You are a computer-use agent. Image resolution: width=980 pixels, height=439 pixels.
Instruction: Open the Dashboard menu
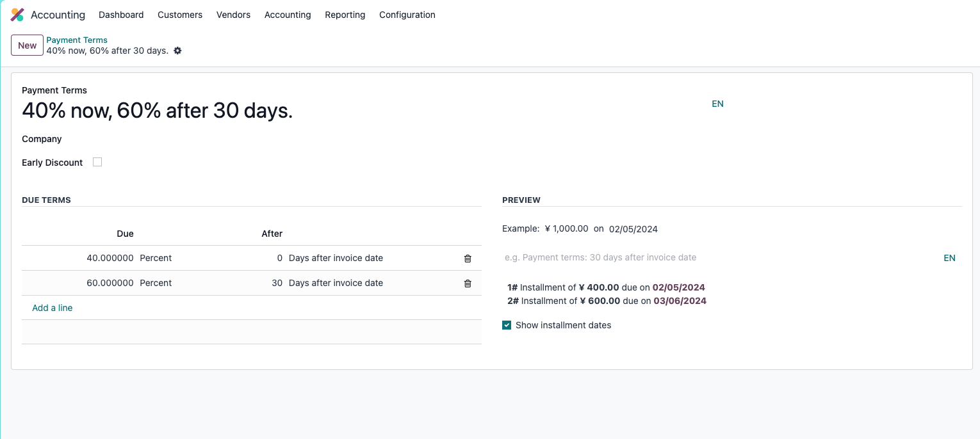121,15
